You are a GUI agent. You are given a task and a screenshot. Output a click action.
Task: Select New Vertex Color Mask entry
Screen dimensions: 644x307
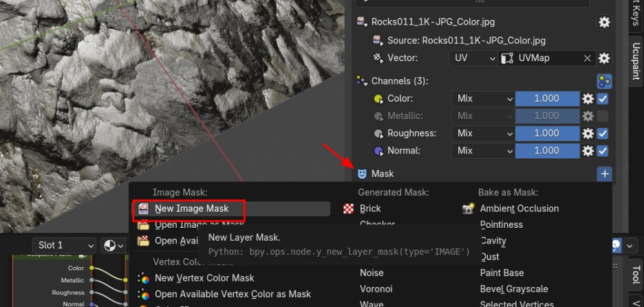pos(204,278)
